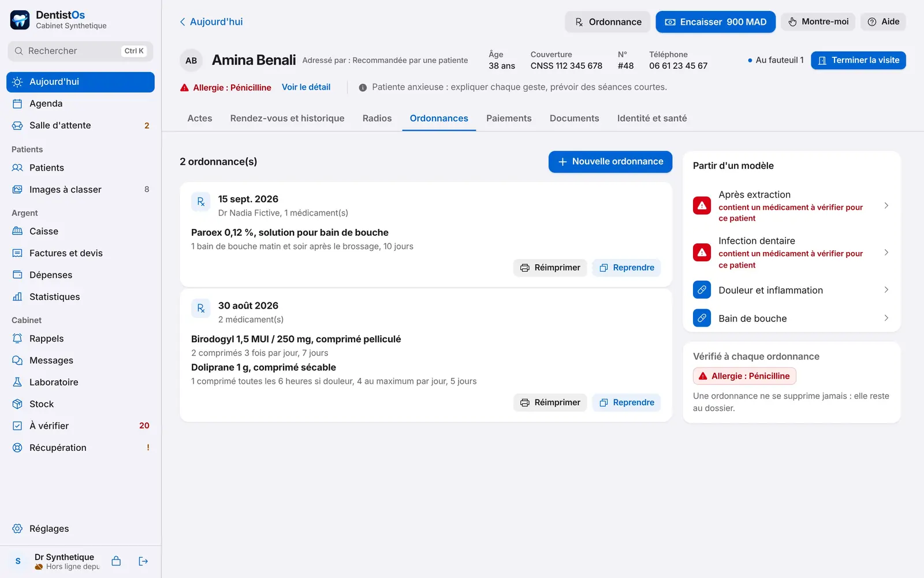Click the pill icon for Bain de bouche
The width and height of the screenshot is (924, 578).
tap(702, 318)
